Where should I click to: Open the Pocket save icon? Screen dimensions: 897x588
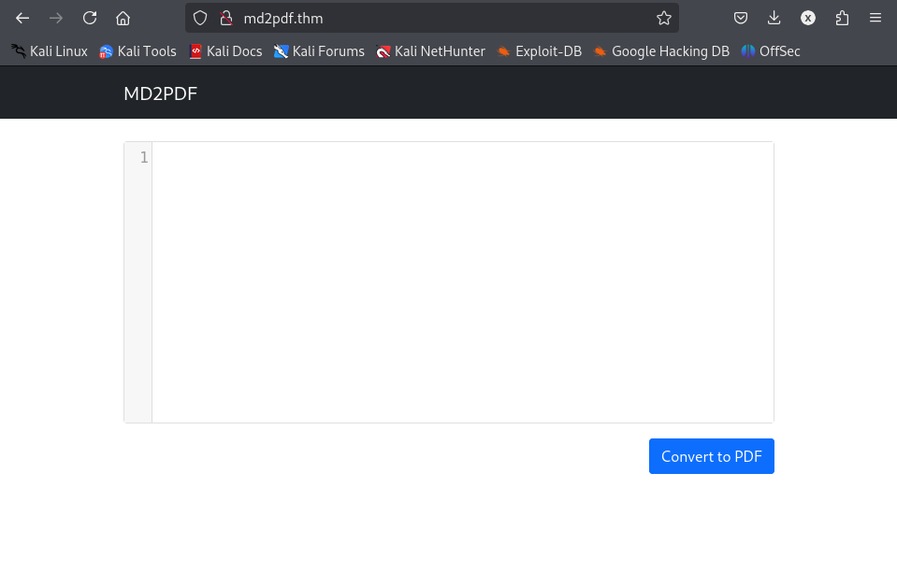[x=740, y=19]
